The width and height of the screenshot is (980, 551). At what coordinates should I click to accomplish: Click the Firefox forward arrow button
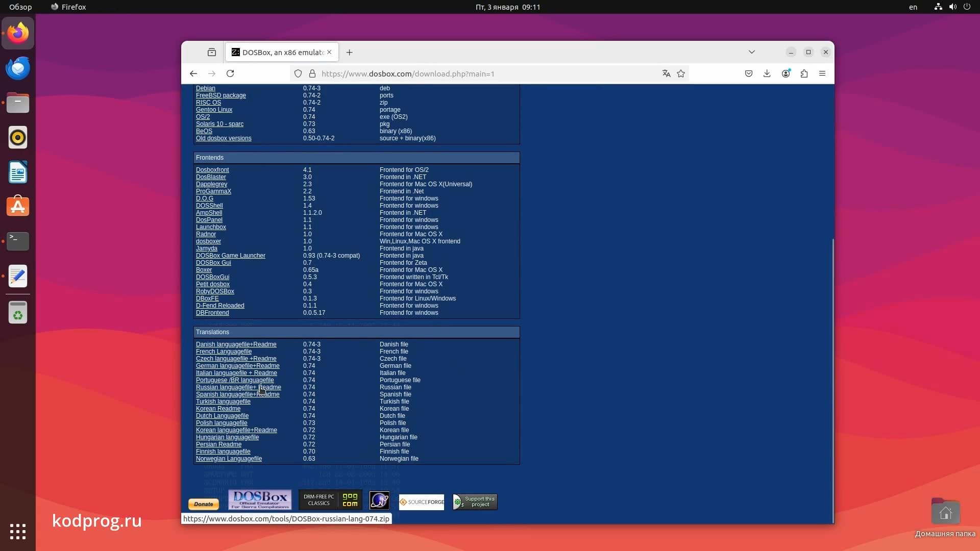pyautogui.click(x=212, y=73)
